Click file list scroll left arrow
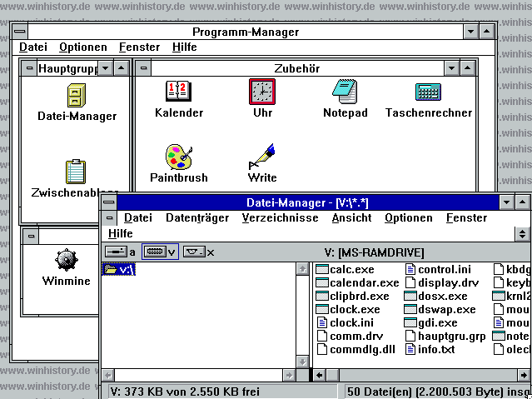This screenshot has height=399, width=532. (319, 375)
